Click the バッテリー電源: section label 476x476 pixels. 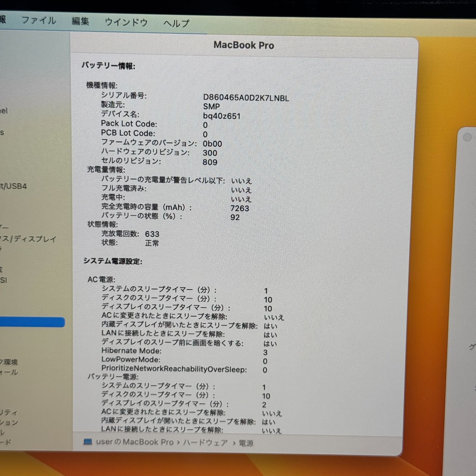(x=113, y=377)
